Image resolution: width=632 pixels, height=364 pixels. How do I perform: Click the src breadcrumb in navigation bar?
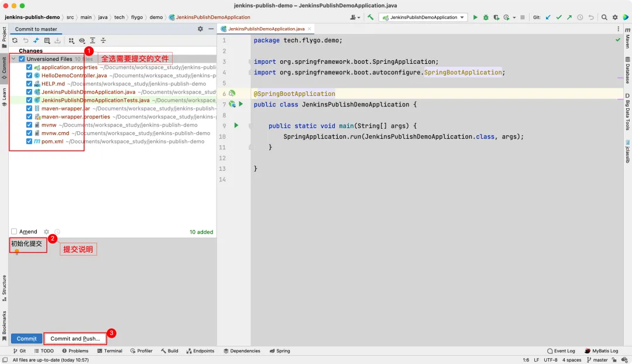(70, 18)
